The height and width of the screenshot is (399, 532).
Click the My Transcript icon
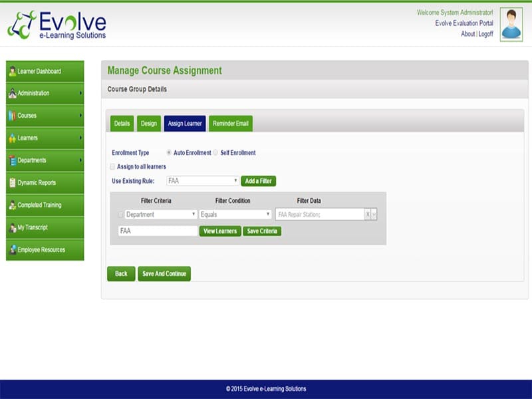click(12, 227)
